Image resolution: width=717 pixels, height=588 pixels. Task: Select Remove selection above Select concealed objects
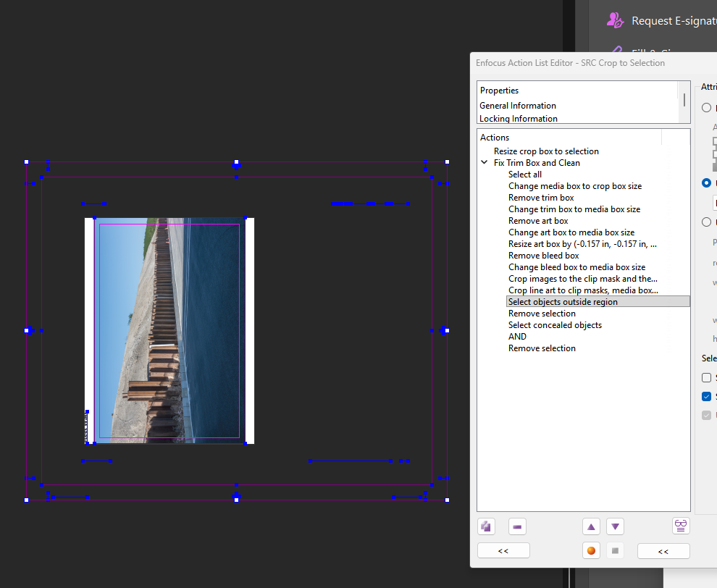tap(542, 314)
